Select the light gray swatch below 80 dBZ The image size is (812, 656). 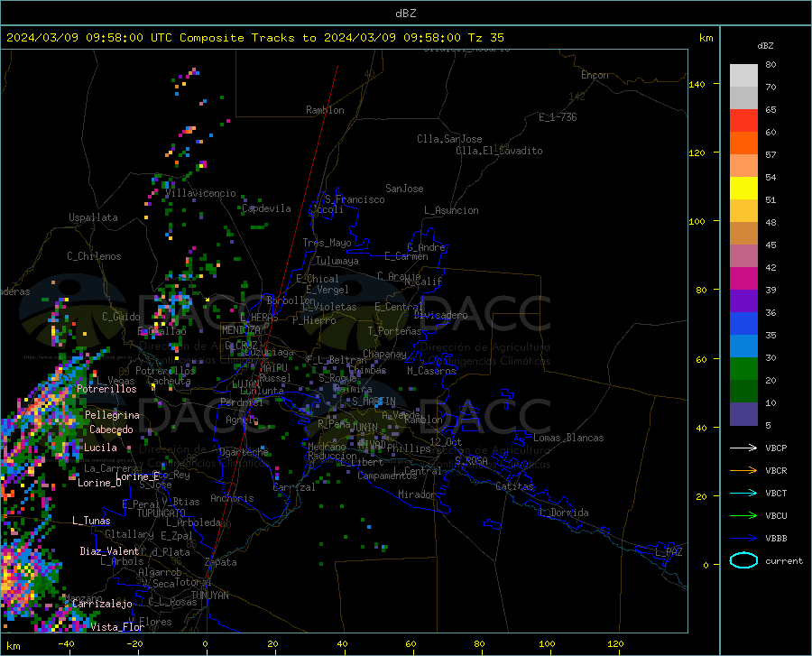743,76
